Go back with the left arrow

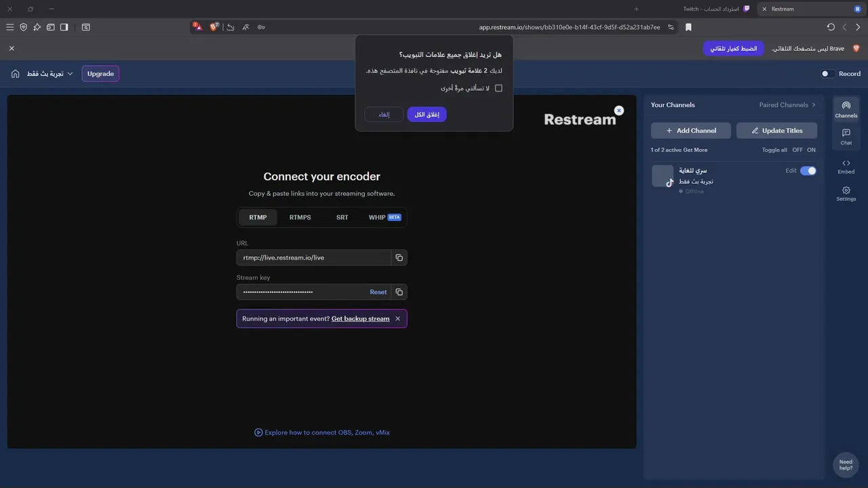click(x=844, y=27)
